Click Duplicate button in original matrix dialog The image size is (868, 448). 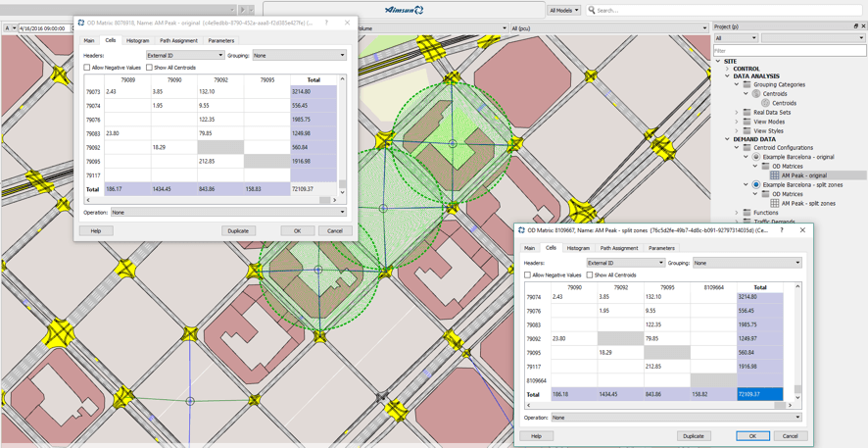(x=239, y=231)
